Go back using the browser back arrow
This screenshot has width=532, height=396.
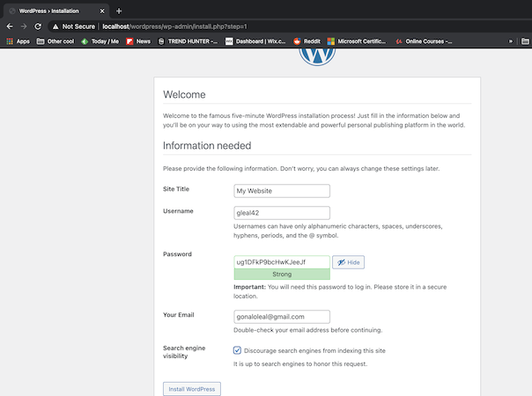pos(10,26)
